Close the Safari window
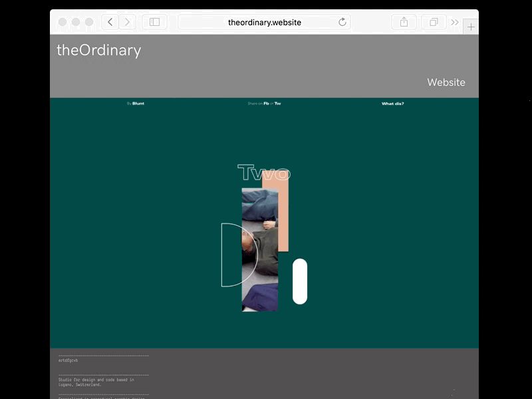The width and height of the screenshot is (532, 399). [63, 22]
